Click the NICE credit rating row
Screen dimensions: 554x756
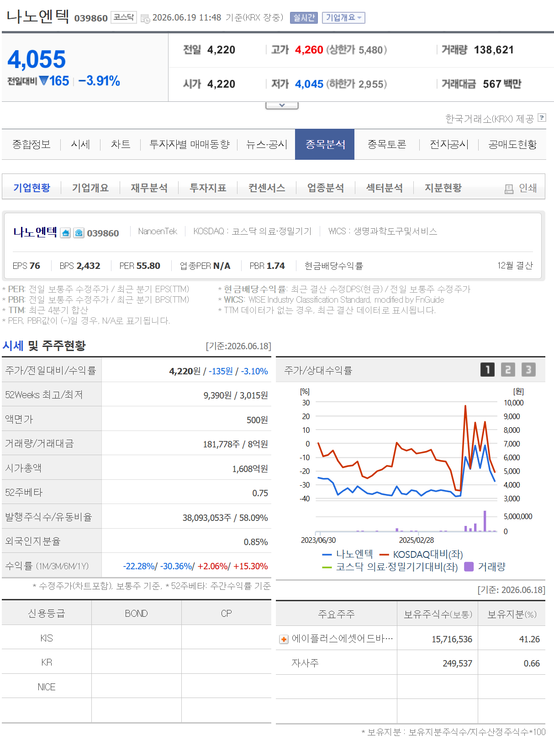tap(137, 687)
